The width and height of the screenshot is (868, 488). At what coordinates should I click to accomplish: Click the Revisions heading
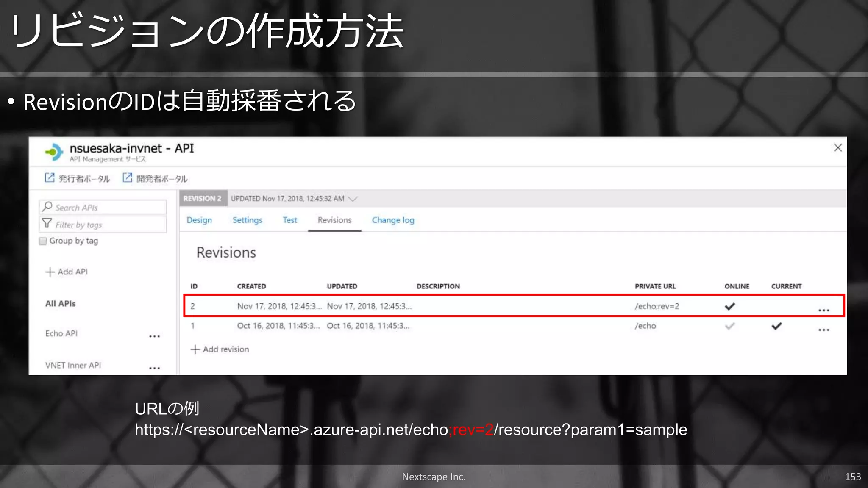coord(226,253)
